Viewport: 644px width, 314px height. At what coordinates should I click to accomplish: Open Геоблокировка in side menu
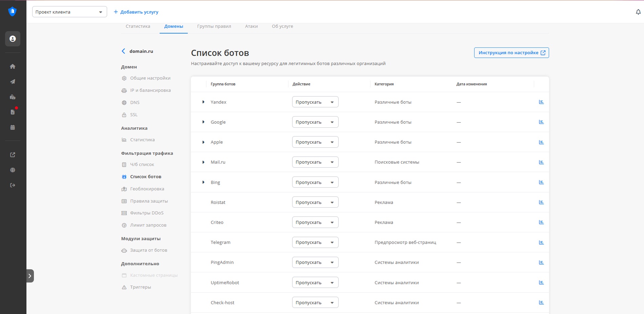tap(147, 189)
